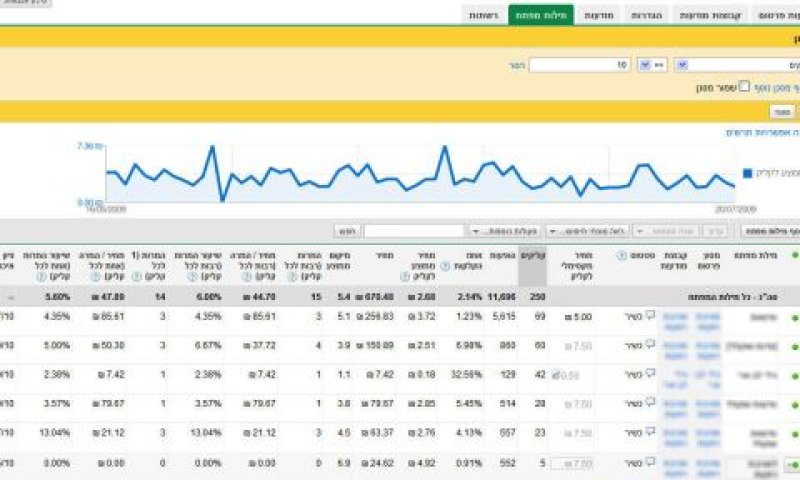Open status speech bubble in 42-clicks row
This screenshot has height=480, width=800.
coord(650,373)
